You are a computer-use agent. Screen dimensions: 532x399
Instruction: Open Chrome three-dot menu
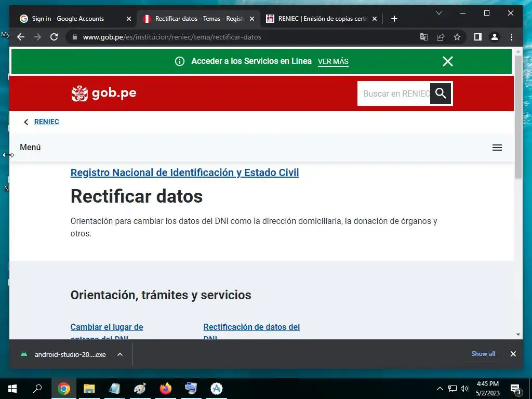511,37
